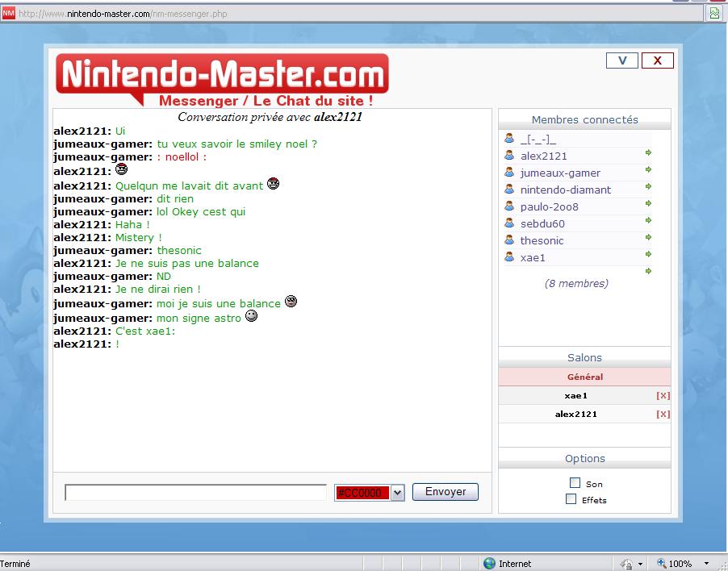
Task: Click the user icon beside thesonic
Action: (509, 240)
